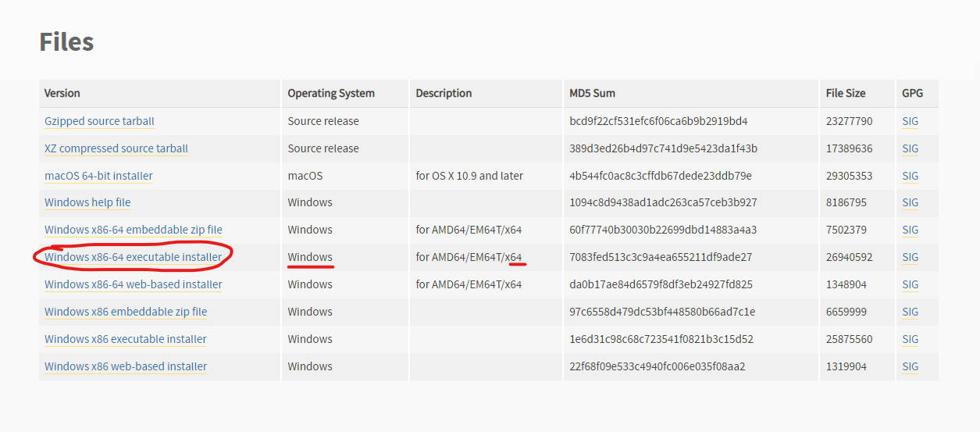Click file size 8186795
This screenshot has height=432, width=980.
click(x=846, y=202)
